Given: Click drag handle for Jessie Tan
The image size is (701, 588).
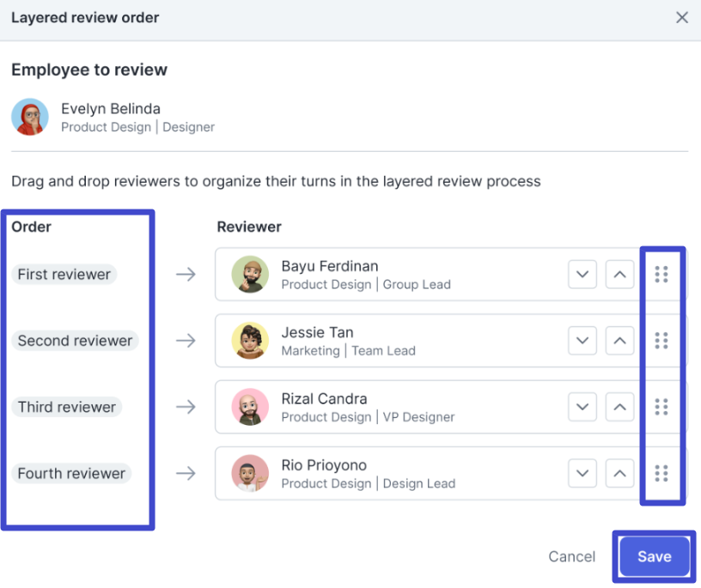Looking at the screenshot, I should [661, 341].
